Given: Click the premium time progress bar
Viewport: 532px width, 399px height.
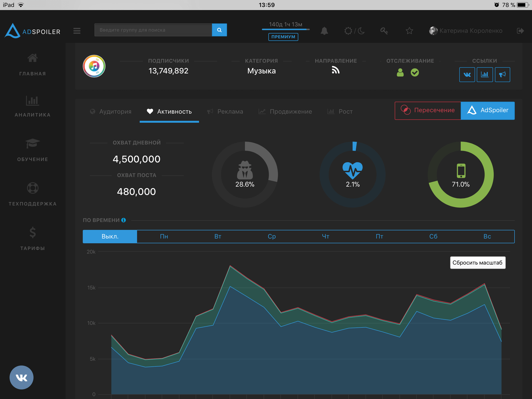Looking at the screenshot, I should tap(285, 29).
